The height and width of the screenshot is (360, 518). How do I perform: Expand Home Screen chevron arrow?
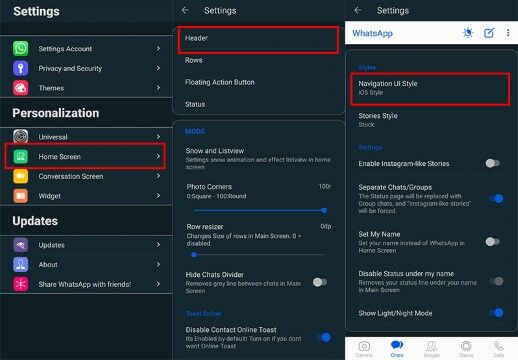point(158,156)
